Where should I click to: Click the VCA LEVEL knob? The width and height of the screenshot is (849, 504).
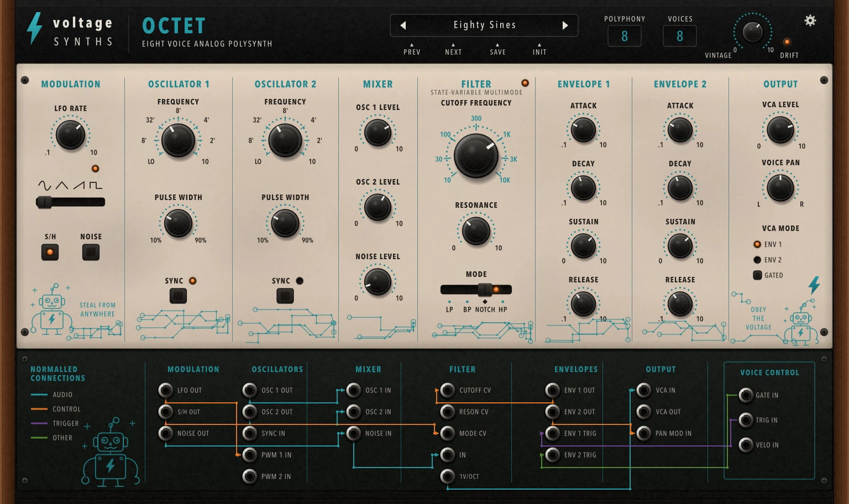(x=780, y=130)
